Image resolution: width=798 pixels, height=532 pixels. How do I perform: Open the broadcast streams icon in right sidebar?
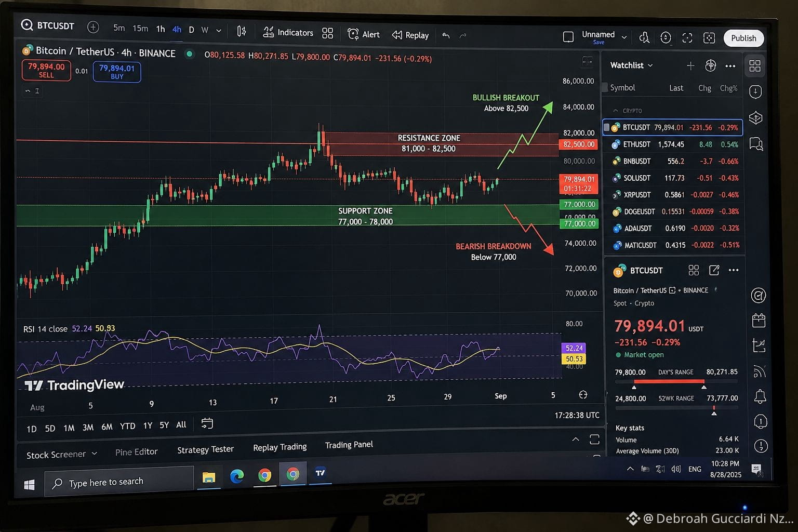pos(760,371)
